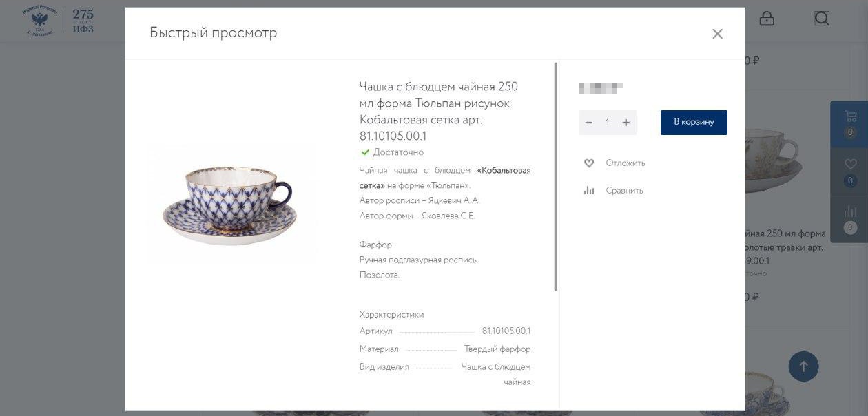Click the heart icon next to Отложить
This screenshot has height=416, width=868.
(589, 163)
